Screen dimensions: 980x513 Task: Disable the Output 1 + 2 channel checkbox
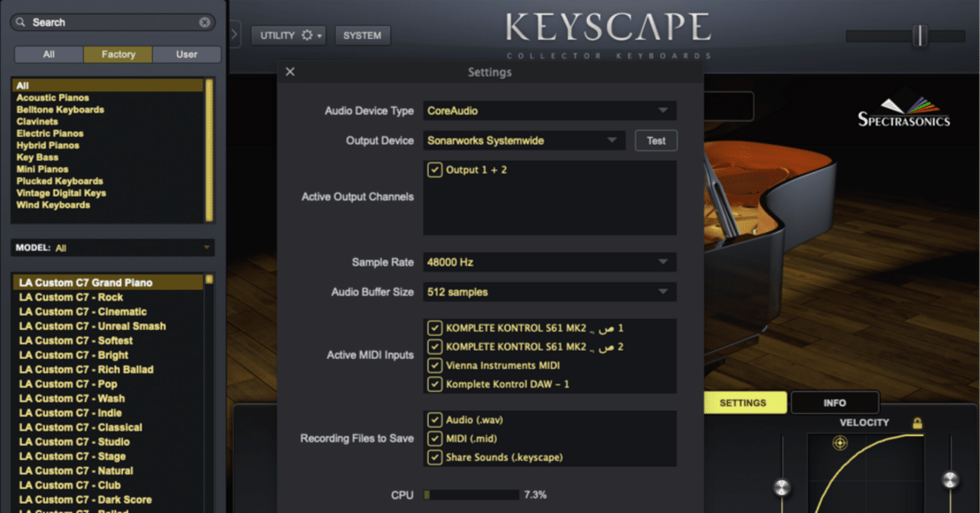point(437,170)
